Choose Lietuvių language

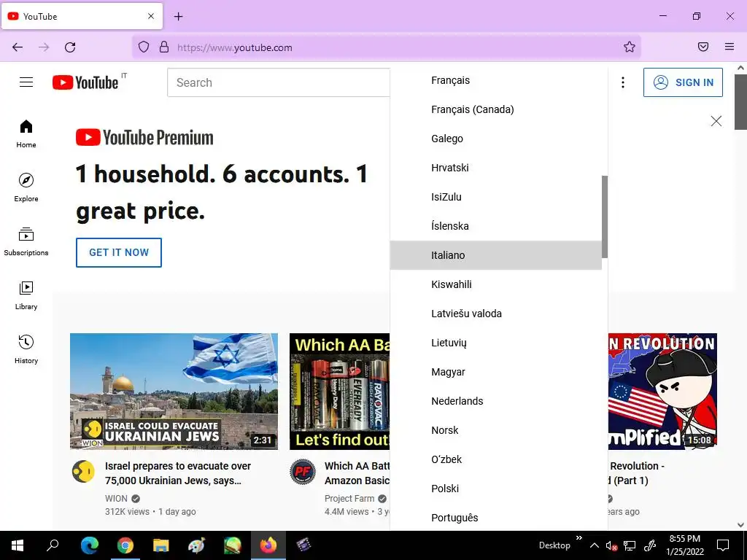tap(495, 343)
